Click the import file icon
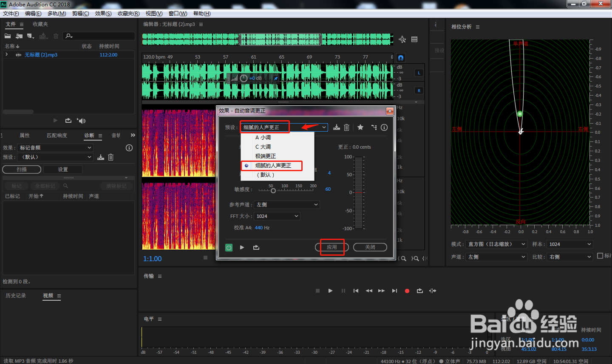The height and width of the screenshot is (364, 612). [19, 36]
